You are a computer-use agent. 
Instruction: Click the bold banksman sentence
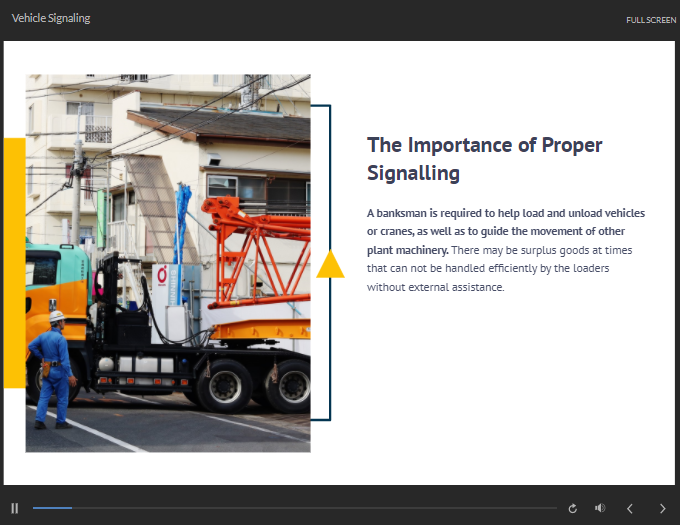(506, 232)
